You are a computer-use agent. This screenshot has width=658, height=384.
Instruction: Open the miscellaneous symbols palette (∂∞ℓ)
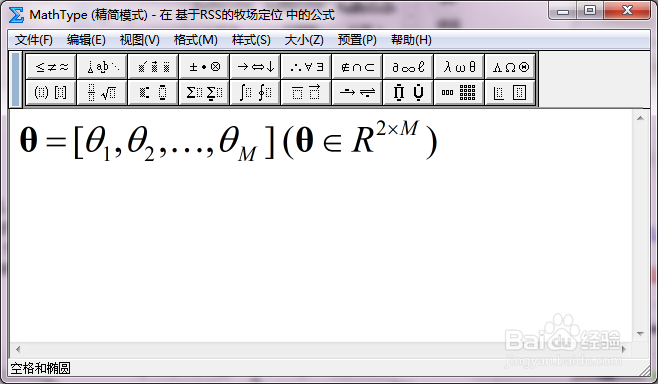[408, 66]
